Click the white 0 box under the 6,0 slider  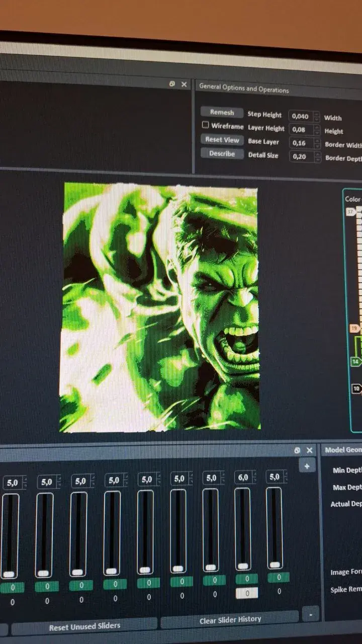pyautogui.click(x=246, y=593)
